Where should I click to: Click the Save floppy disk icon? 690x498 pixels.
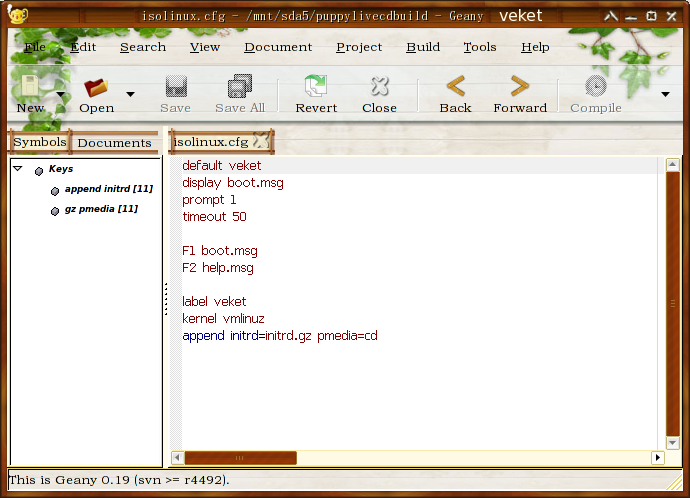point(176,86)
